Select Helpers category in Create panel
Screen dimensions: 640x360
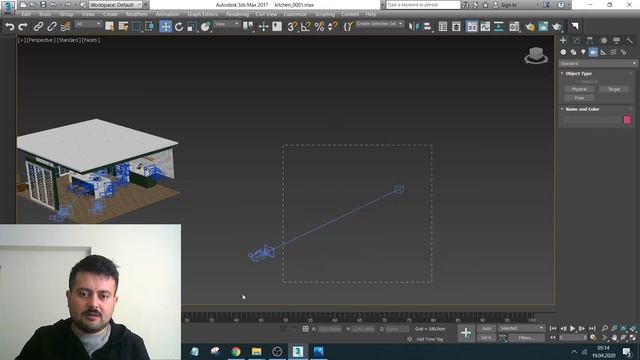tap(603, 52)
